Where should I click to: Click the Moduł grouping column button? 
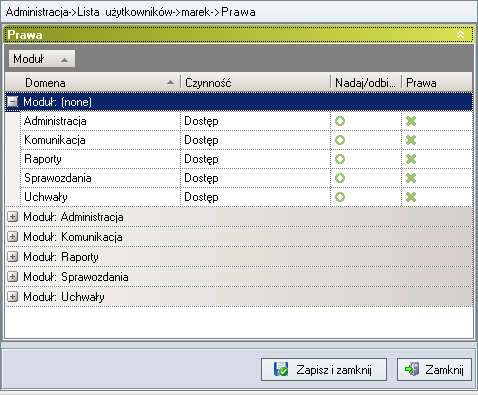(x=42, y=59)
